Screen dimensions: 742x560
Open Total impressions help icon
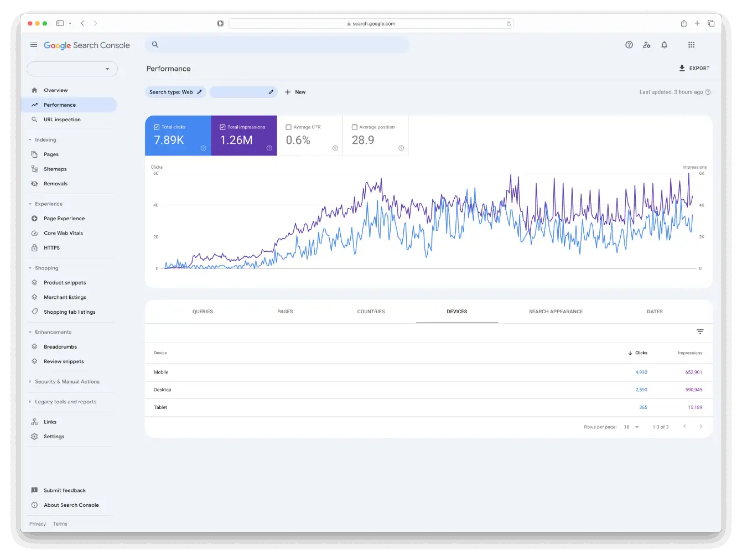[x=269, y=148]
